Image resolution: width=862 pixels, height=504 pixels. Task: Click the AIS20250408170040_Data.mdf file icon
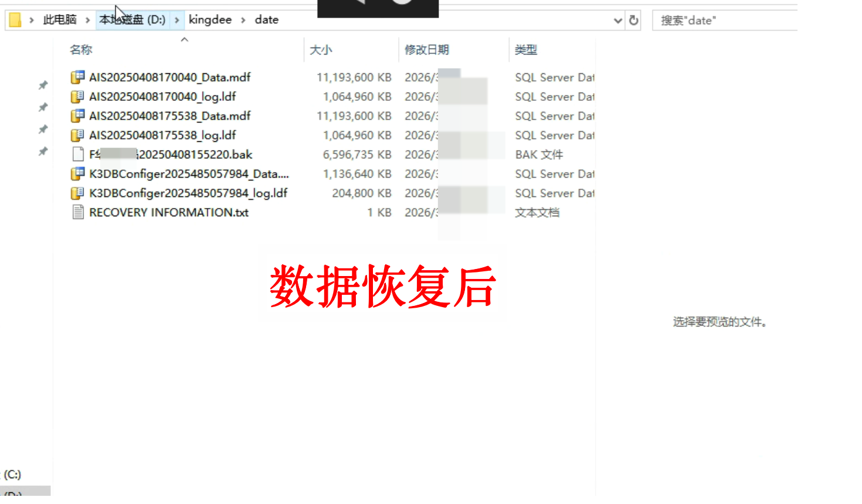[77, 77]
